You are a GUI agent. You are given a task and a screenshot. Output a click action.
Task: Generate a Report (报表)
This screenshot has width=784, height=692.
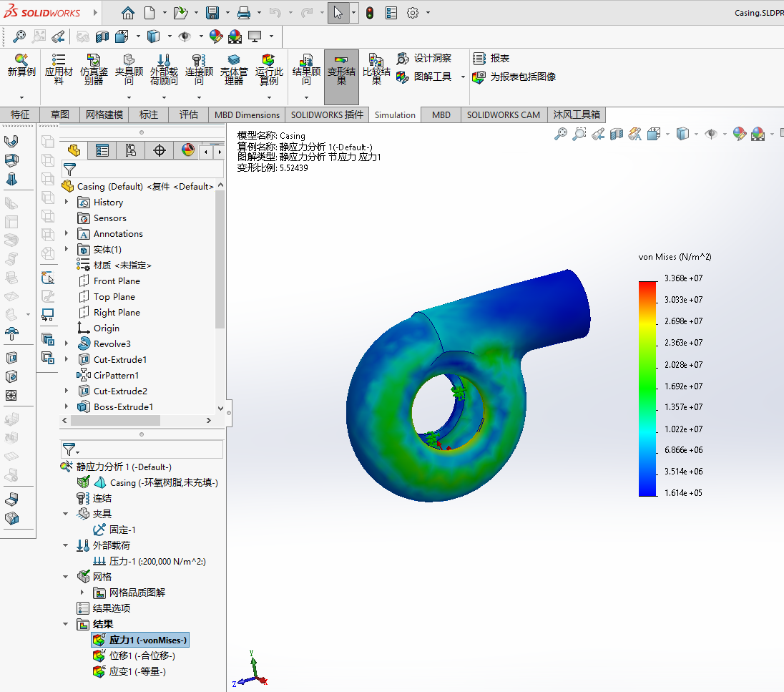point(491,59)
